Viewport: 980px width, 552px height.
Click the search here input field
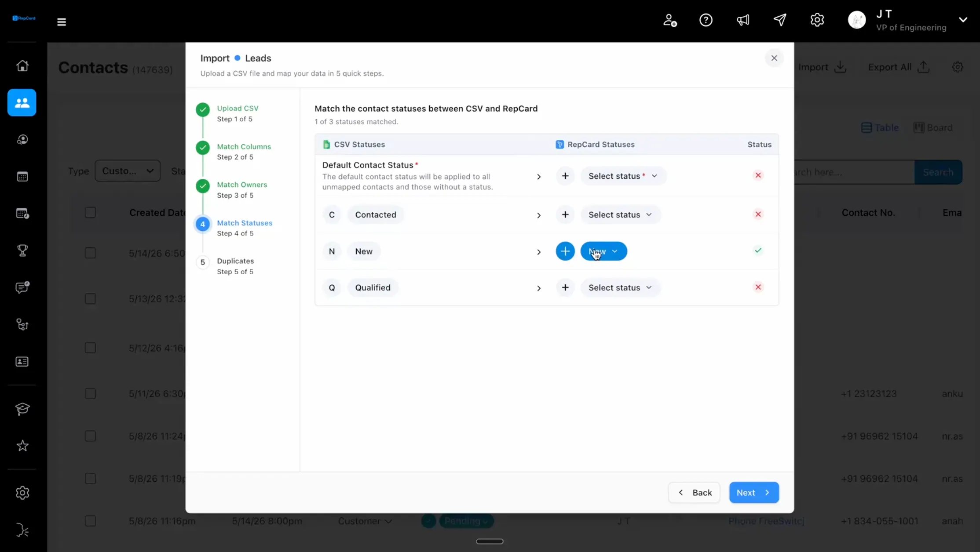point(854,172)
